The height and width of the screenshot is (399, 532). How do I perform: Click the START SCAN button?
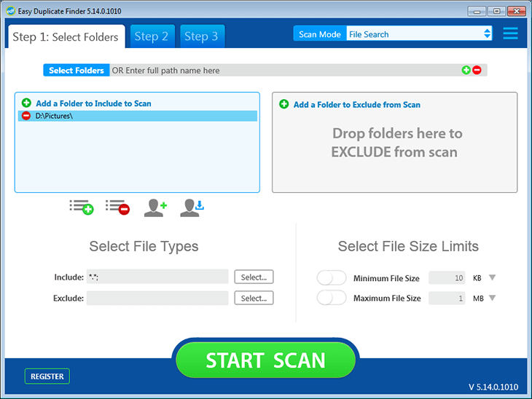pos(266,360)
